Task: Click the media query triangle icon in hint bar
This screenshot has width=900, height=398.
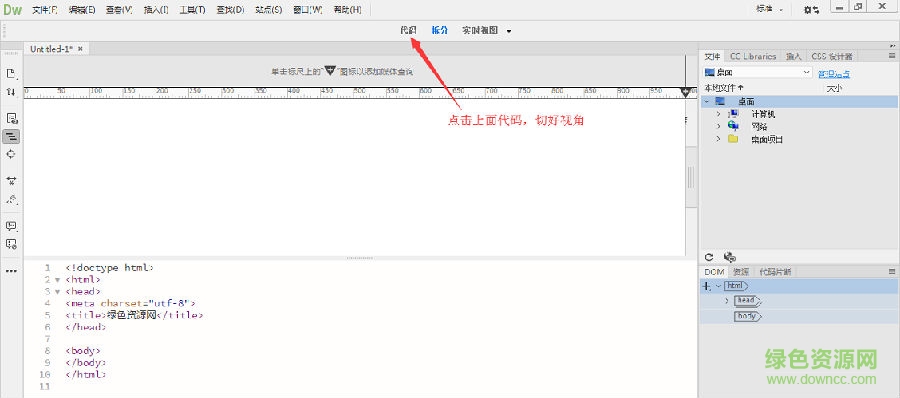Action: click(x=329, y=71)
